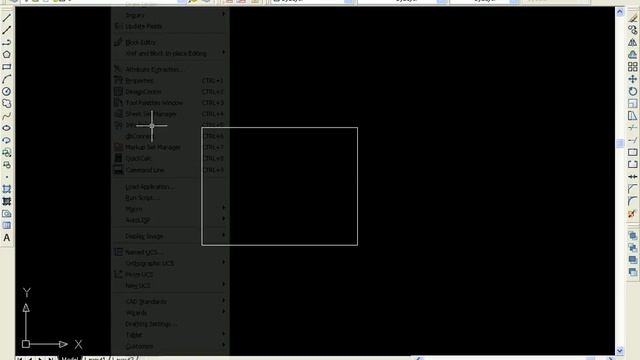Click the vertical scrollbar up arrow
This screenshot has height=360, width=640.
[620, 12]
